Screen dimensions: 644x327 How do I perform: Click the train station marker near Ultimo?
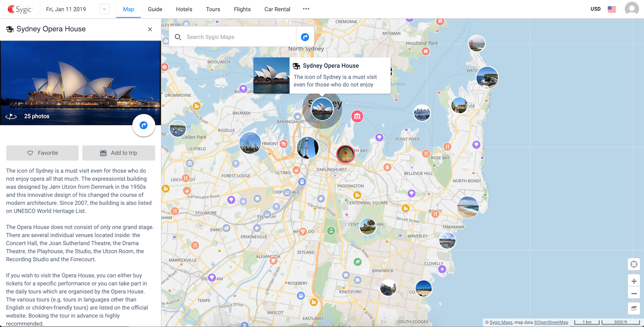(x=302, y=182)
